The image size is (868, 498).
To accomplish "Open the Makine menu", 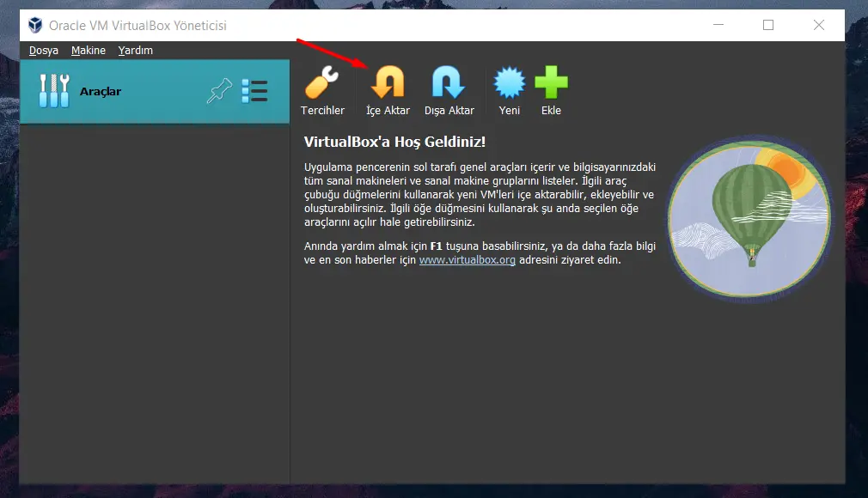I will coord(89,51).
